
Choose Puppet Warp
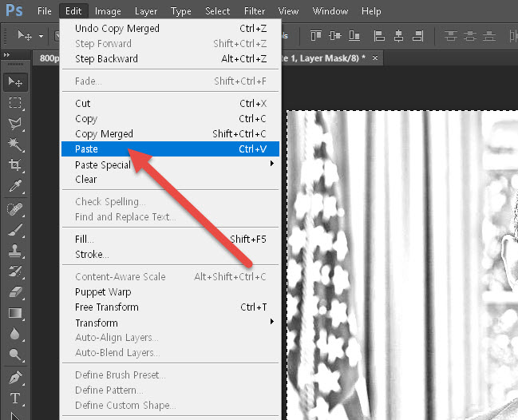tap(170, 292)
